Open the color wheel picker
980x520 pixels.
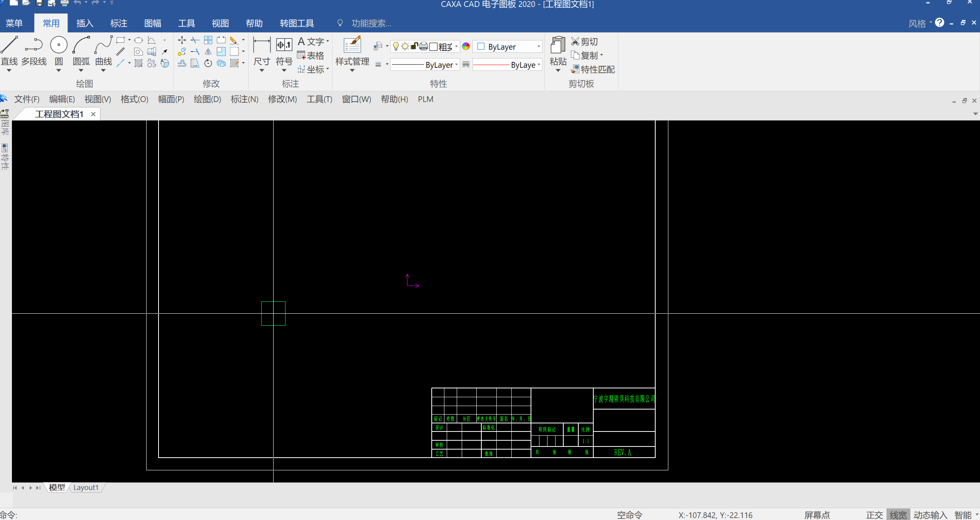click(466, 47)
